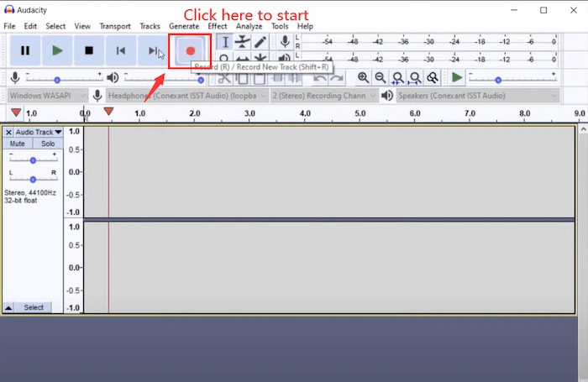The height and width of the screenshot is (382, 588).
Task: Select the Draw pencil tool
Action: point(260,42)
